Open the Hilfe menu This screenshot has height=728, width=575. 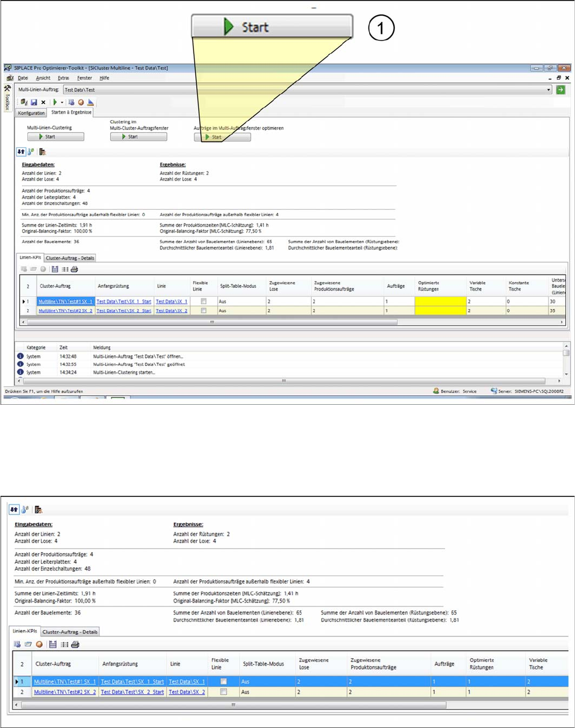coord(104,78)
